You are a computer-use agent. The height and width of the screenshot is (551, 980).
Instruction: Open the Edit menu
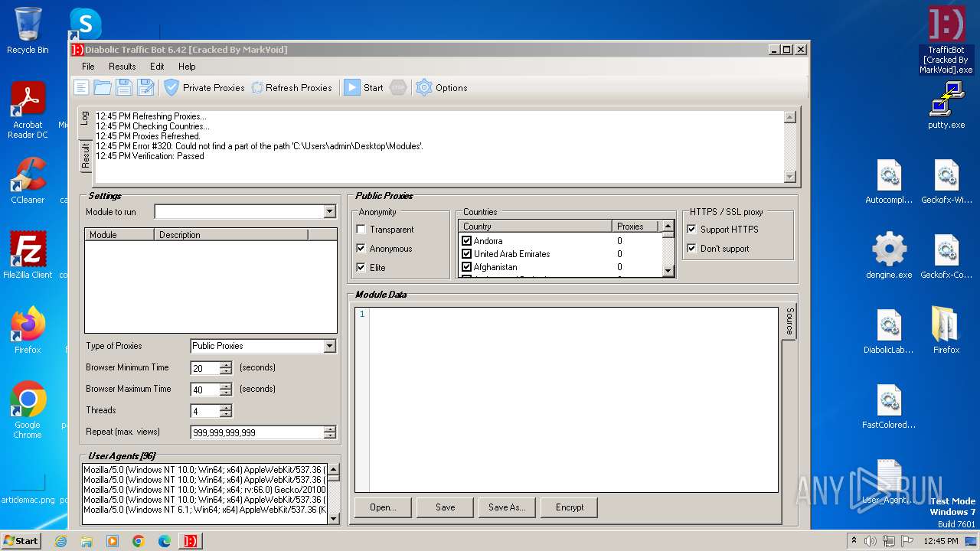[x=157, y=67]
